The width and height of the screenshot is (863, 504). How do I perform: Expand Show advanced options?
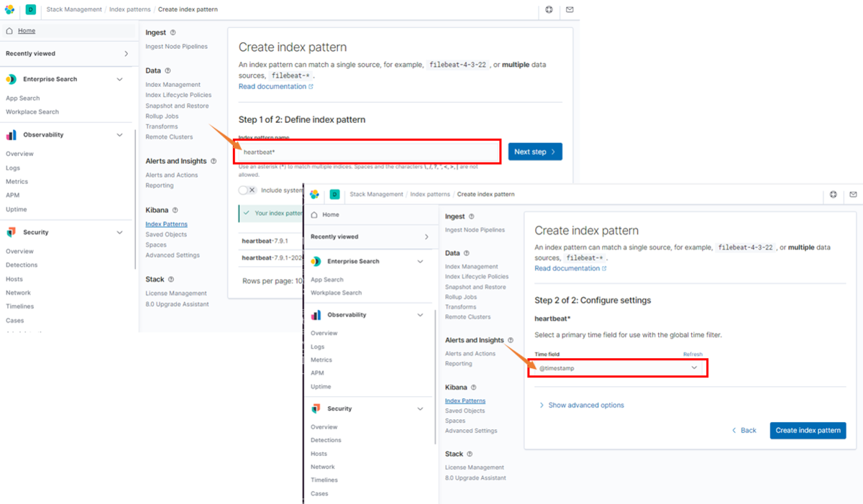(x=581, y=406)
